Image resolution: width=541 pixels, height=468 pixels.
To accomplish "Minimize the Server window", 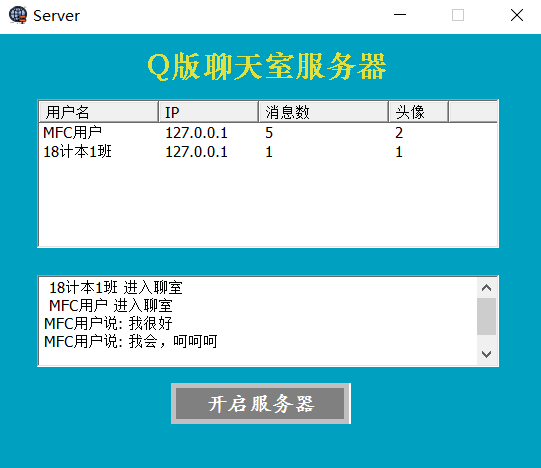I will click(x=400, y=15).
